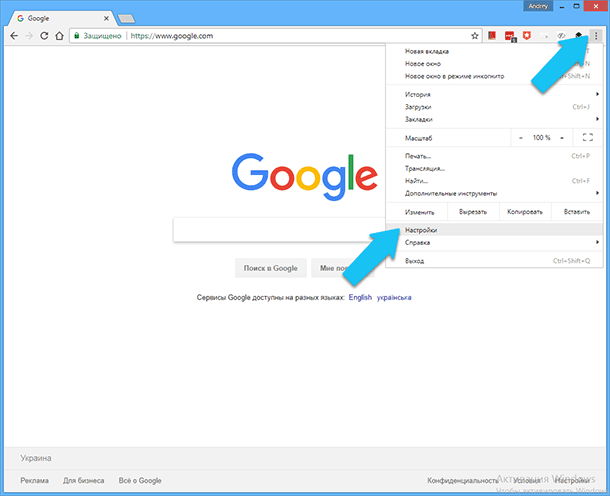Choose Выход to quit Chrome

click(494, 261)
